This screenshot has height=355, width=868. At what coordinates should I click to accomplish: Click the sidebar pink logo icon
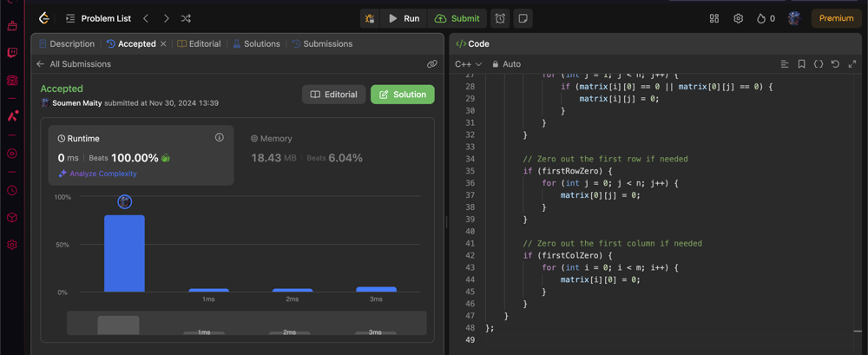(12, 116)
